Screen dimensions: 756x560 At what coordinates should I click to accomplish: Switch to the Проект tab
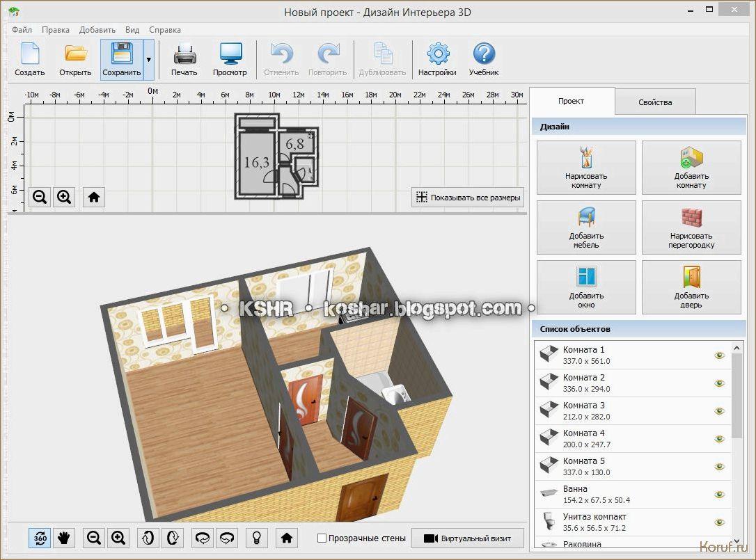click(572, 101)
